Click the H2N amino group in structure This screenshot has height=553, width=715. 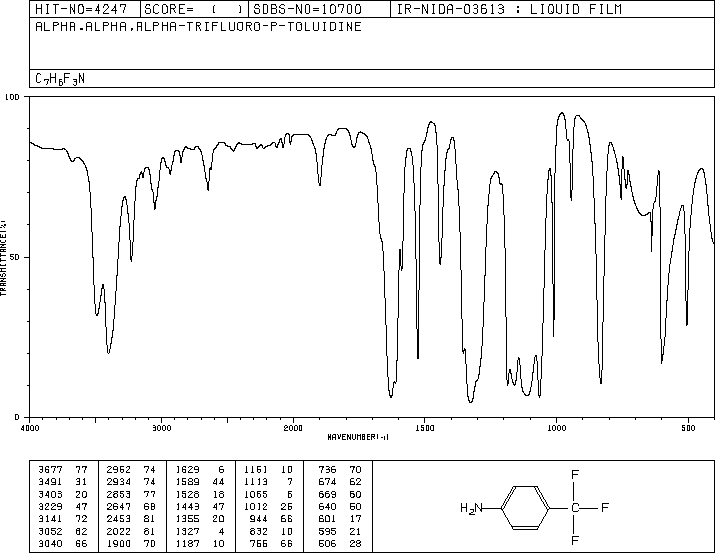pyautogui.click(x=469, y=508)
